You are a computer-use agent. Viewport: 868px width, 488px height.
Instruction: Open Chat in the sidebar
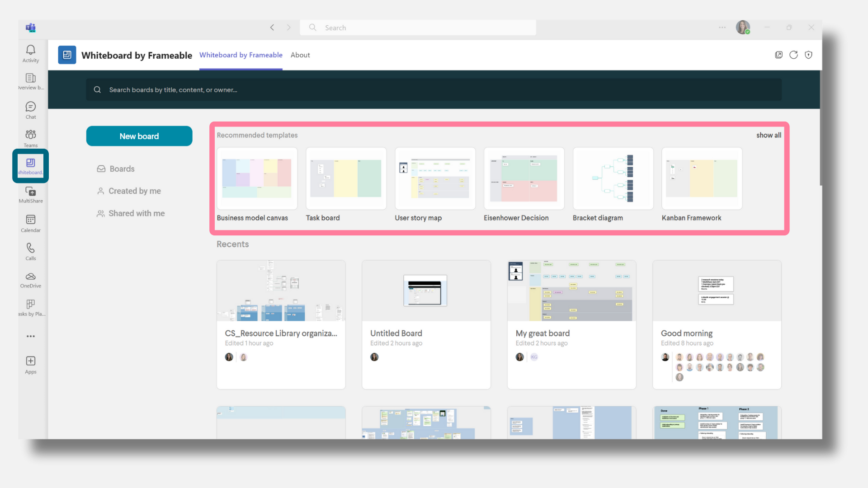tap(31, 110)
